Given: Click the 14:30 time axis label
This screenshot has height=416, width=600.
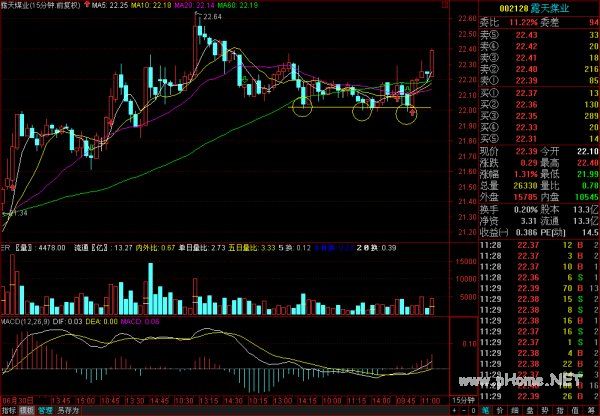Looking at the screenshot, I should point(233,401).
